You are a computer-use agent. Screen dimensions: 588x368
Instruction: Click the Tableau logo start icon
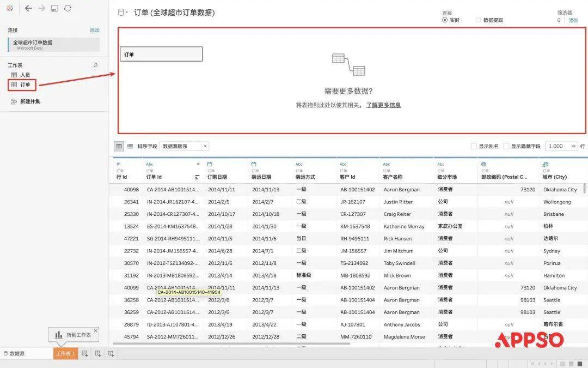(x=10, y=8)
